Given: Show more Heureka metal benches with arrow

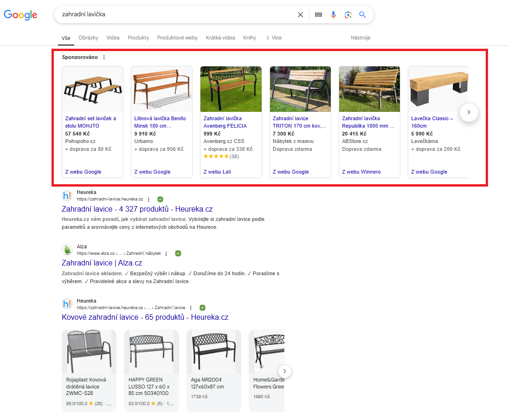Looking at the screenshot, I should (284, 371).
